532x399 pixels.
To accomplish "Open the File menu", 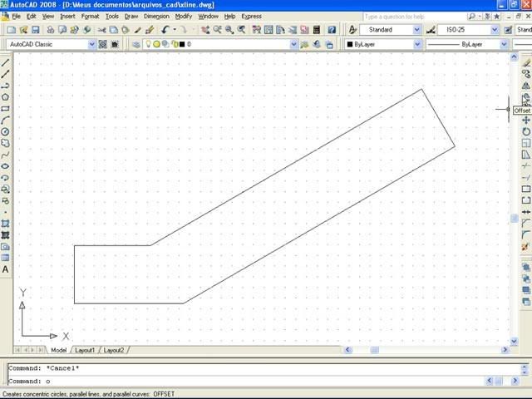I will 17,17.
